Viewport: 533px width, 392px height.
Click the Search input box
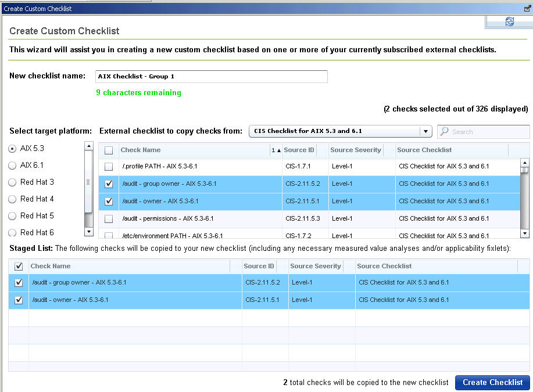[x=484, y=131]
